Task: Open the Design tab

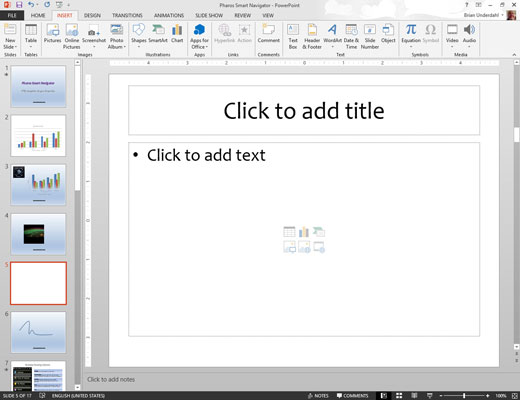Action: click(92, 15)
